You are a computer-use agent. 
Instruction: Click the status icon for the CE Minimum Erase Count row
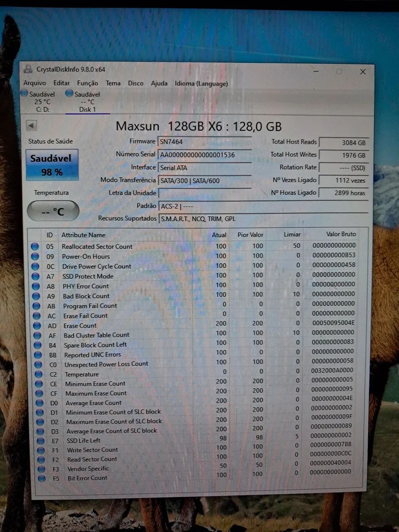[39, 384]
